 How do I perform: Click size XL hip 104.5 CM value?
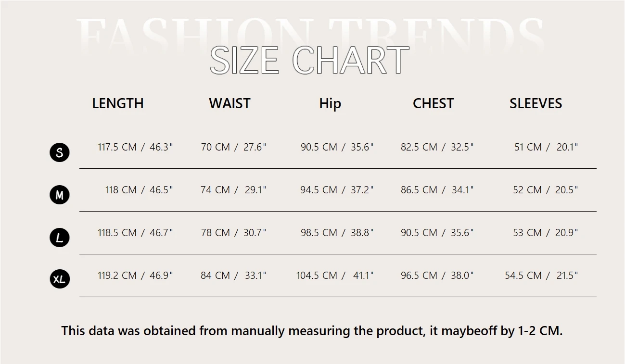[x=335, y=276]
